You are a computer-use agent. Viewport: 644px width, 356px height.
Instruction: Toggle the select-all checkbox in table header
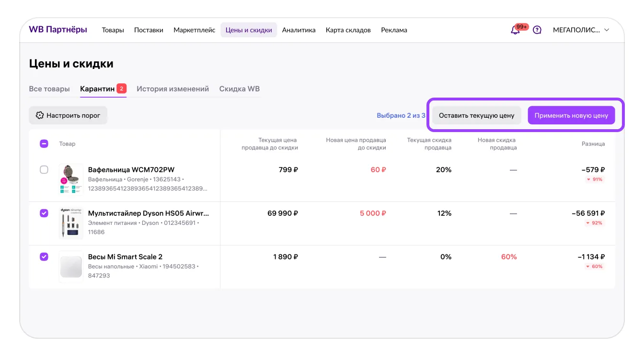(44, 144)
